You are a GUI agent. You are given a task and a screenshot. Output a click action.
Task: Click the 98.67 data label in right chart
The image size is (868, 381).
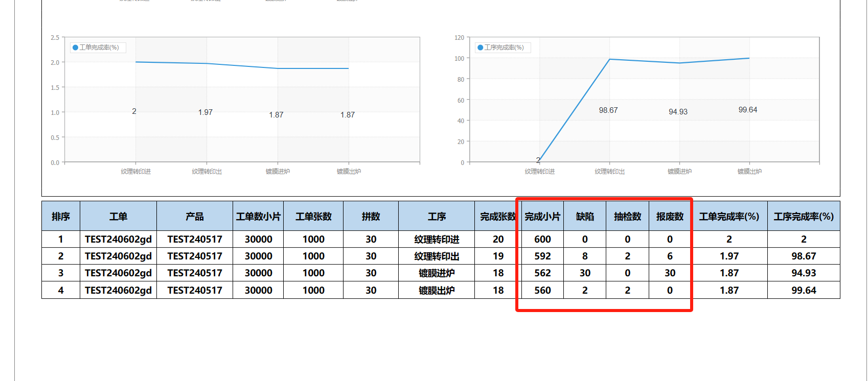point(608,110)
